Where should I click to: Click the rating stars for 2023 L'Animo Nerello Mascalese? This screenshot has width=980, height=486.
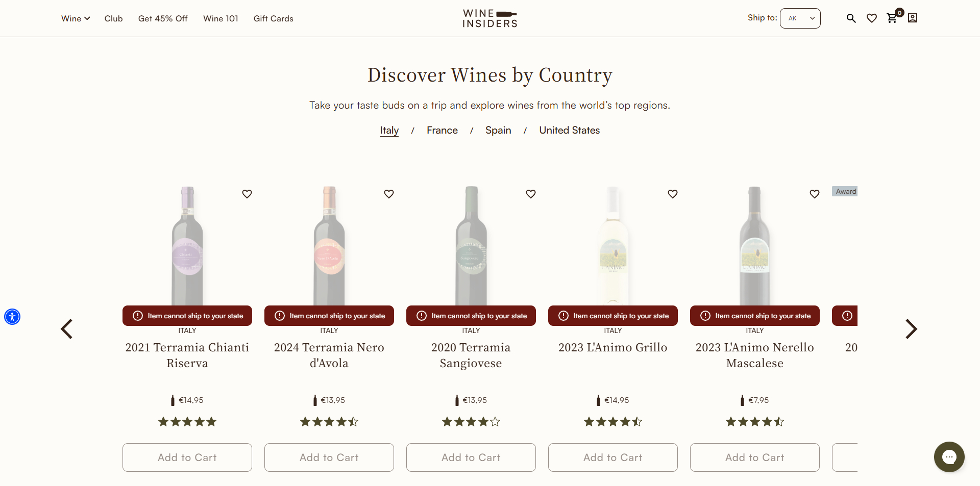[754, 422]
